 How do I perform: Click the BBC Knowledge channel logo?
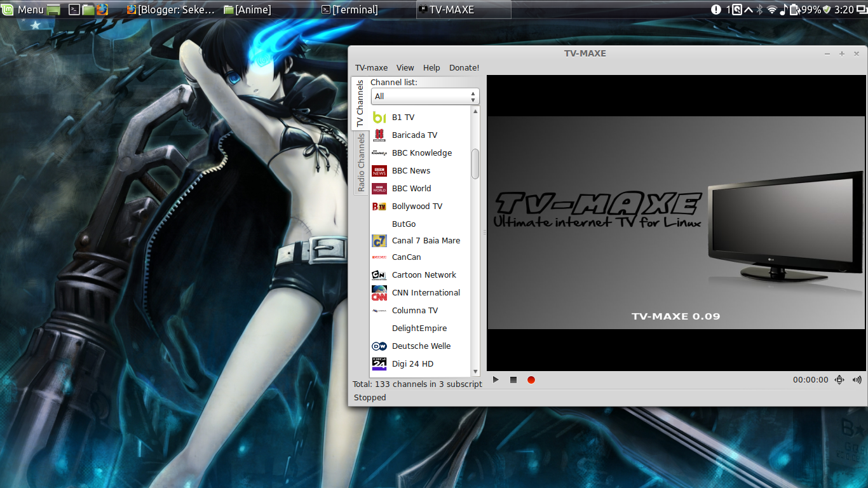pos(379,153)
